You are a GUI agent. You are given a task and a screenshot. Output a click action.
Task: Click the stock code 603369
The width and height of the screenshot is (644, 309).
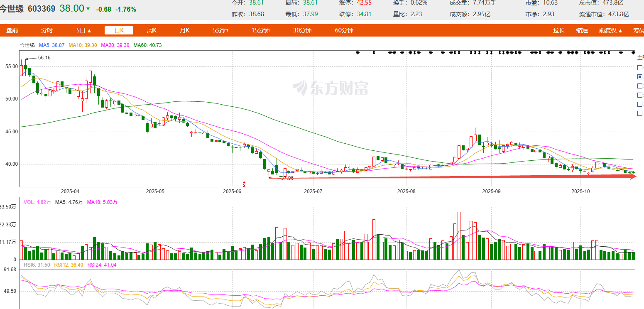(x=42, y=8)
